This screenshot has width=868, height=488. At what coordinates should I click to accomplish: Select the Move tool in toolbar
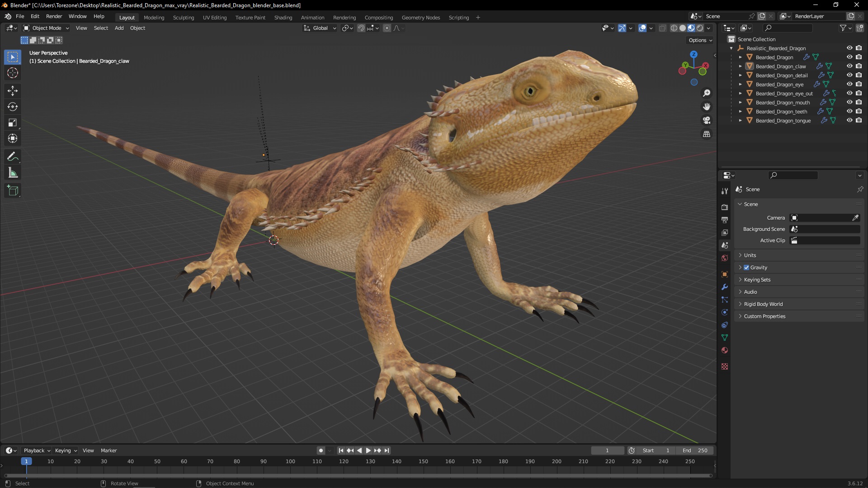[13, 90]
